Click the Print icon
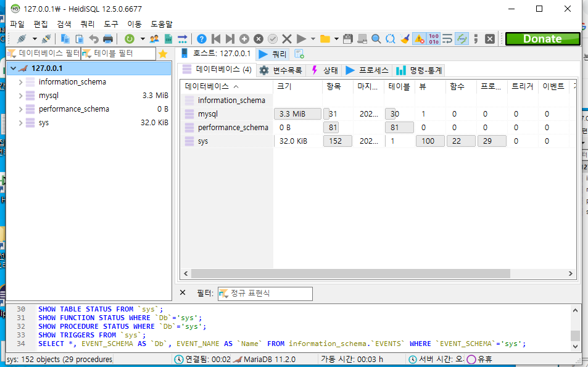Image resolution: width=588 pixels, height=367 pixels. coord(108,39)
